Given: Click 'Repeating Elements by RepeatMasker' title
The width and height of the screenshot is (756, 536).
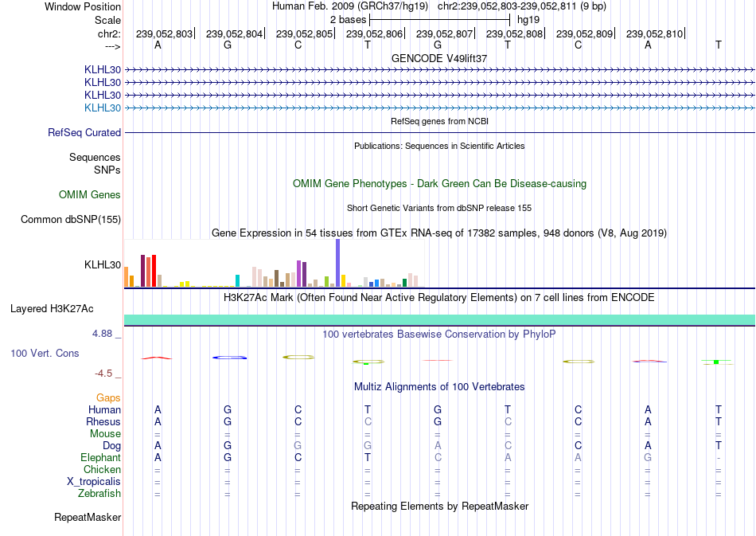Looking at the screenshot, I should (x=439, y=506).
